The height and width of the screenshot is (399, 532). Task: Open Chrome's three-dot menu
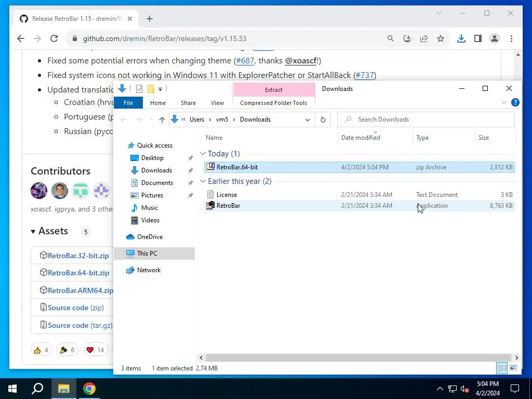pyautogui.click(x=511, y=38)
